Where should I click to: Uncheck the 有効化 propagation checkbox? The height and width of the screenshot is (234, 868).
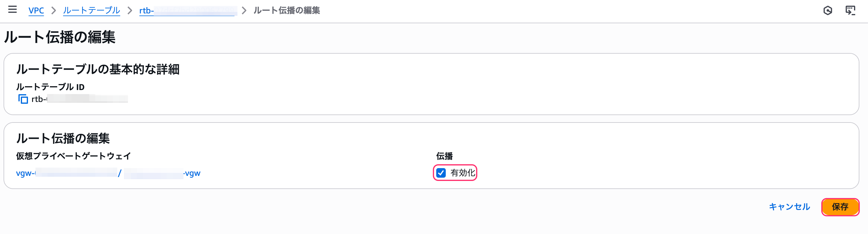coord(441,173)
